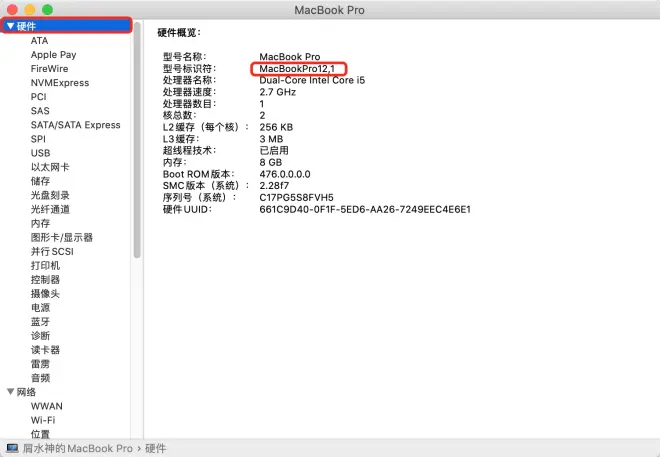
Task: Click the memory value 8 GB
Action: pyautogui.click(x=271, y=162)
